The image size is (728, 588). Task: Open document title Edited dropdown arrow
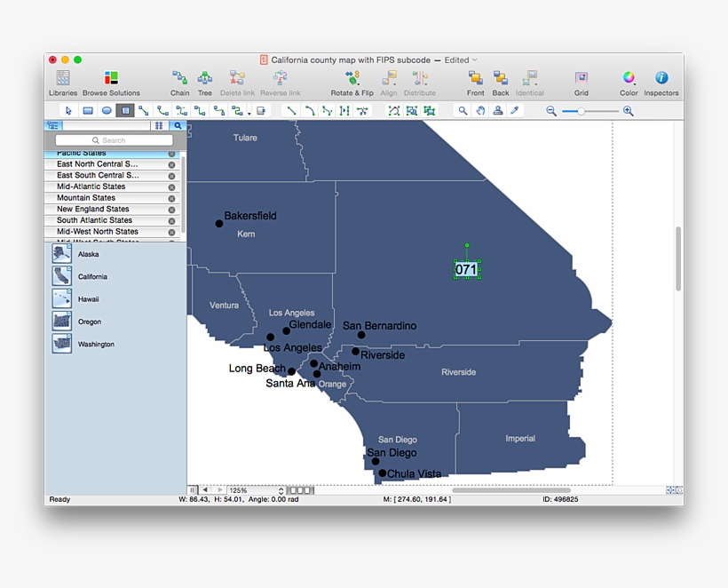pyautogui.click(x=474, y=60)
